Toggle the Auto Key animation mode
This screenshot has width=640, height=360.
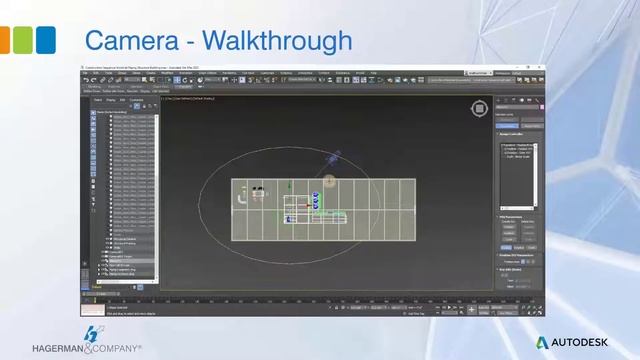484,307
